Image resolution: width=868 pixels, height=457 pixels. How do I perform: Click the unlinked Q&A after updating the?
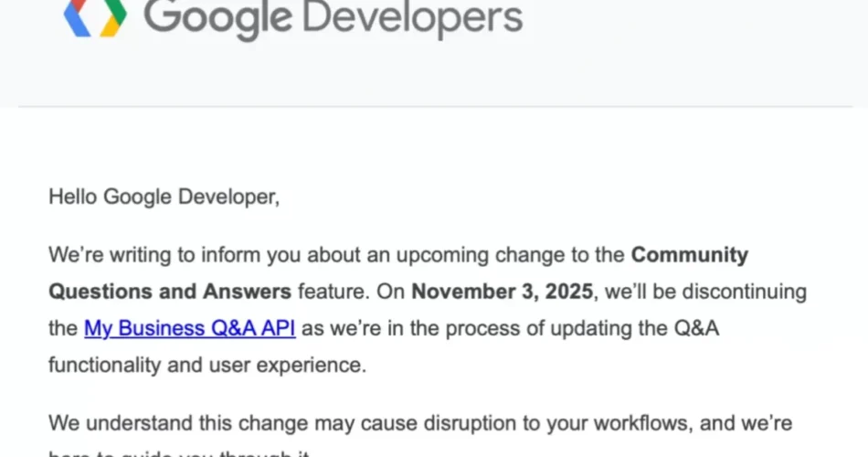click(x=696, y=328)
